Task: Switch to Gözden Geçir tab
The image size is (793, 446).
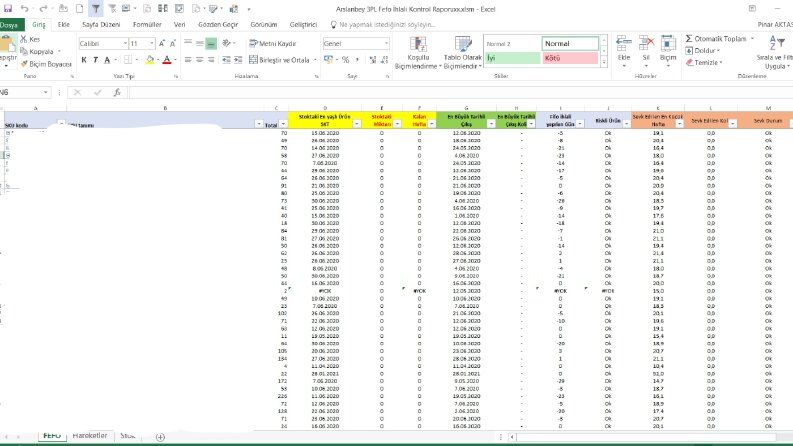Action: click(x=218, y=24)
